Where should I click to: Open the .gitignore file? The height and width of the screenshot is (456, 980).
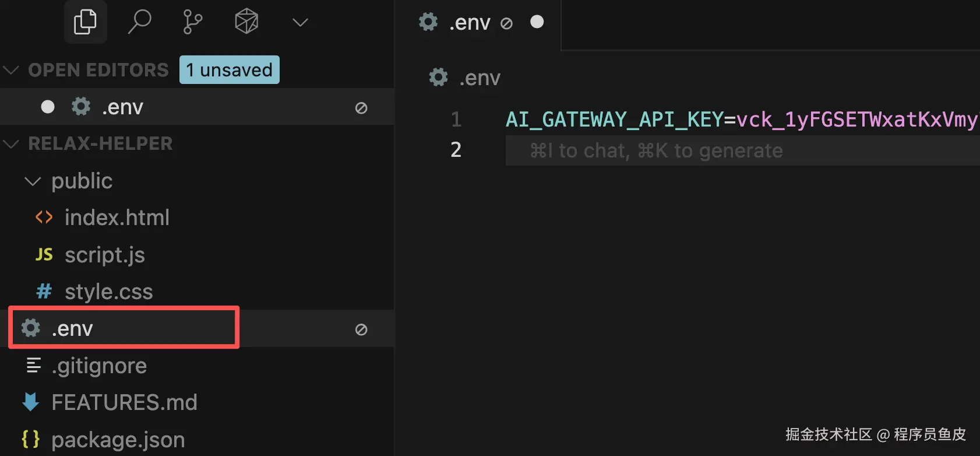[x=99, y=366]
